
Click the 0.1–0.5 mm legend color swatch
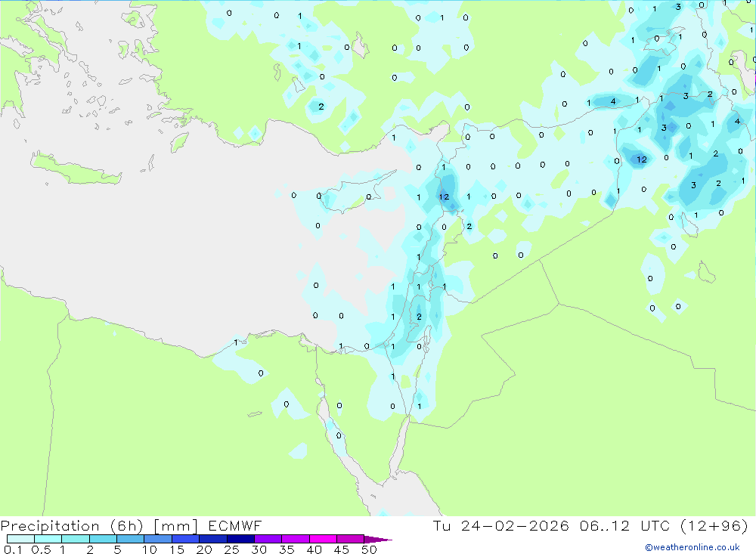coord(20,539)
